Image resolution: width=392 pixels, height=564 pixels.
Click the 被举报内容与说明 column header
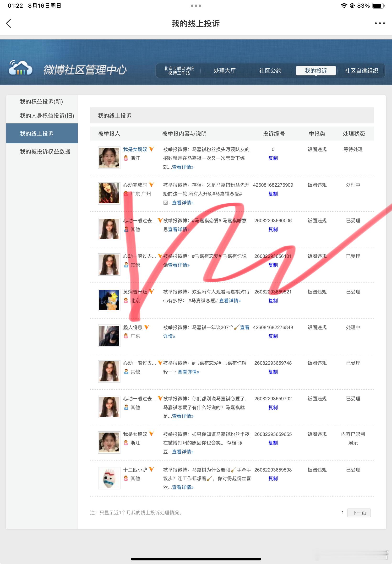(x=184, y=133)
